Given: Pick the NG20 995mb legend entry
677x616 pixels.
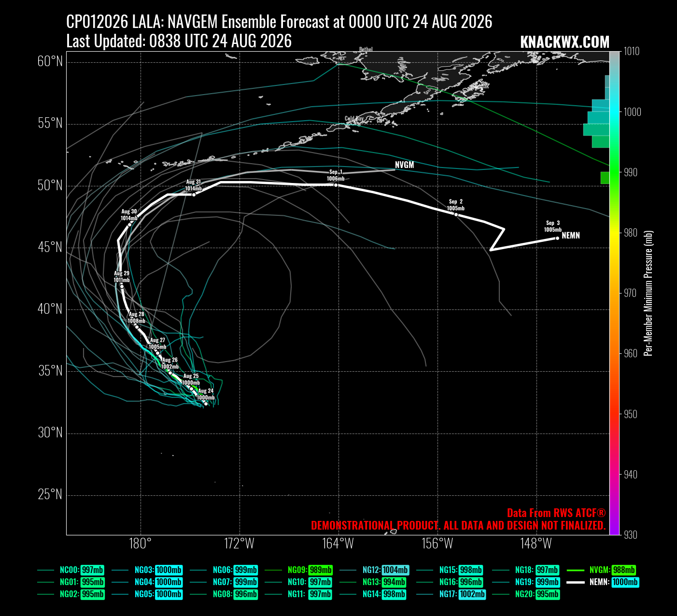Looking at the screenshot, I should (525, 594).
